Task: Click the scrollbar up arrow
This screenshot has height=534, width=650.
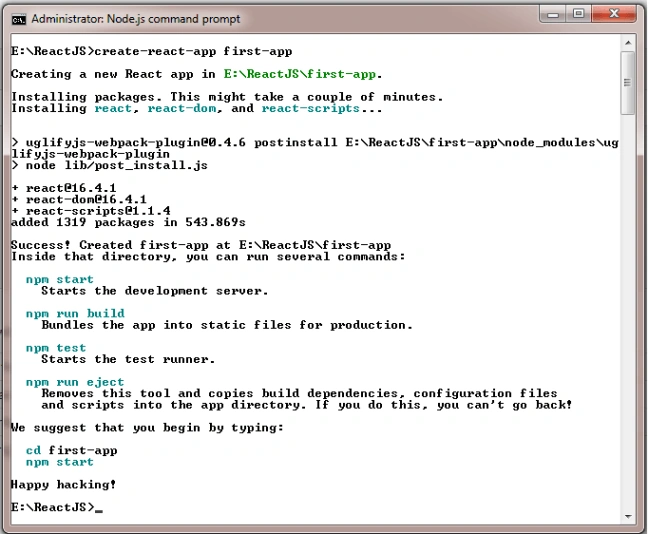Action: coord(628,43)
